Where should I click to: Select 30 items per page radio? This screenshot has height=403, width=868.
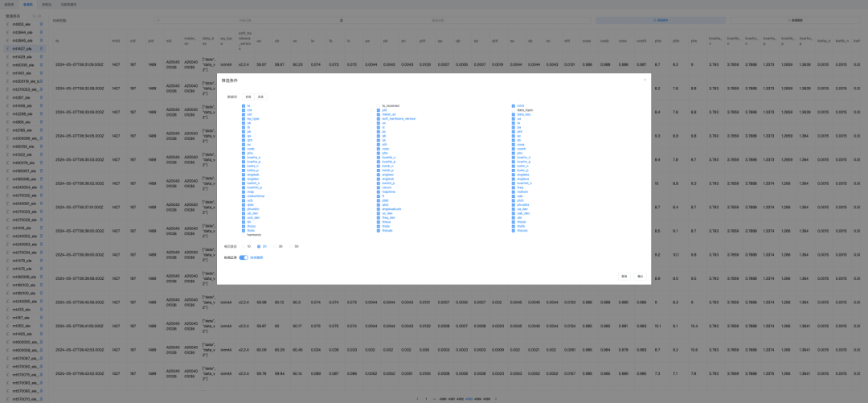pyautogui.click(x=275, y=246)
